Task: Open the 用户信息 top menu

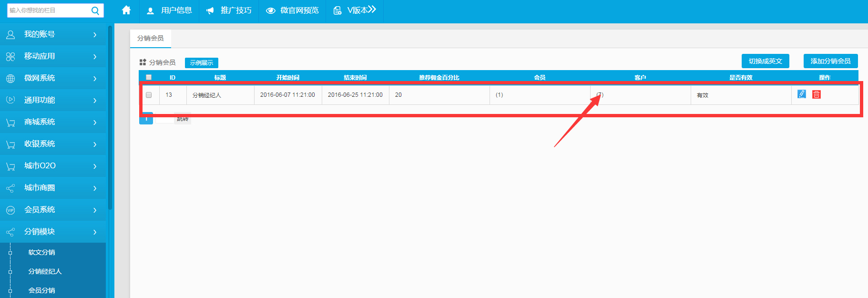Action: pos(170,10)
